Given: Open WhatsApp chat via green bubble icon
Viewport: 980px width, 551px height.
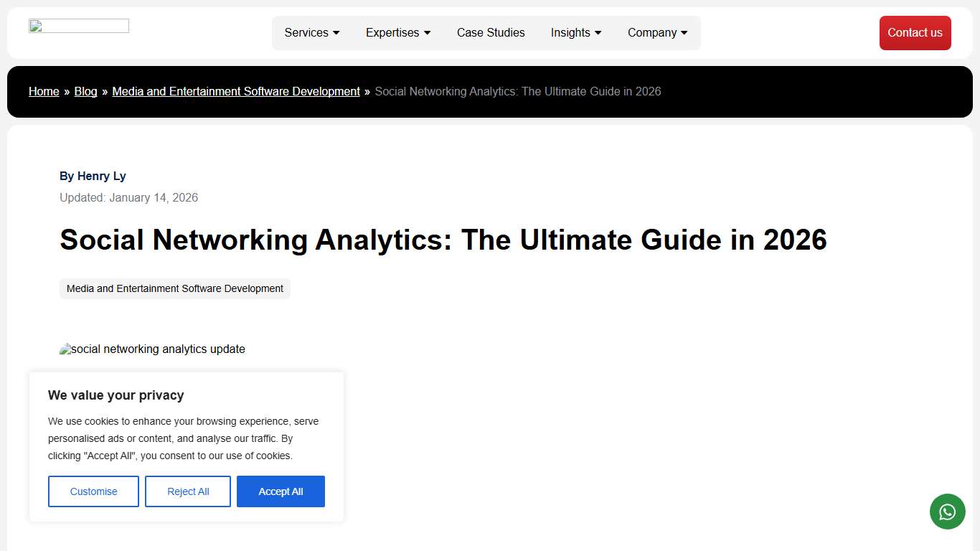Looking at the screenshot, I should (x=947, y=512).
